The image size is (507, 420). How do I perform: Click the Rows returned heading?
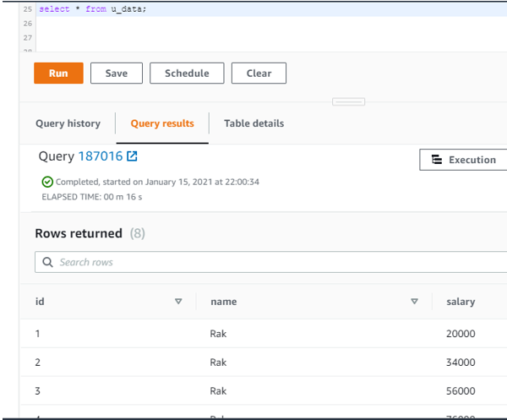pos(79,233)
